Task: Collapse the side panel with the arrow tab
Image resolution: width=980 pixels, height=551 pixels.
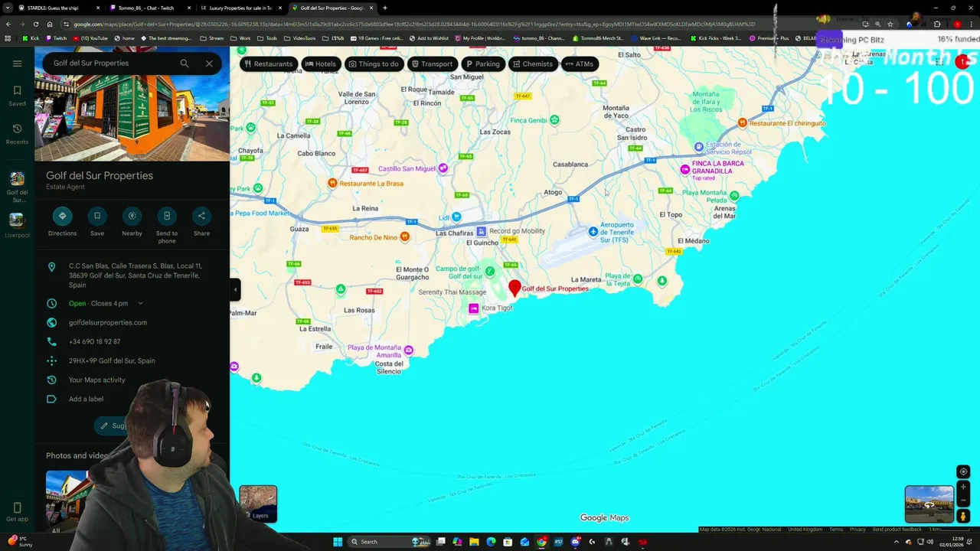Action: click(x=236, y=289)
